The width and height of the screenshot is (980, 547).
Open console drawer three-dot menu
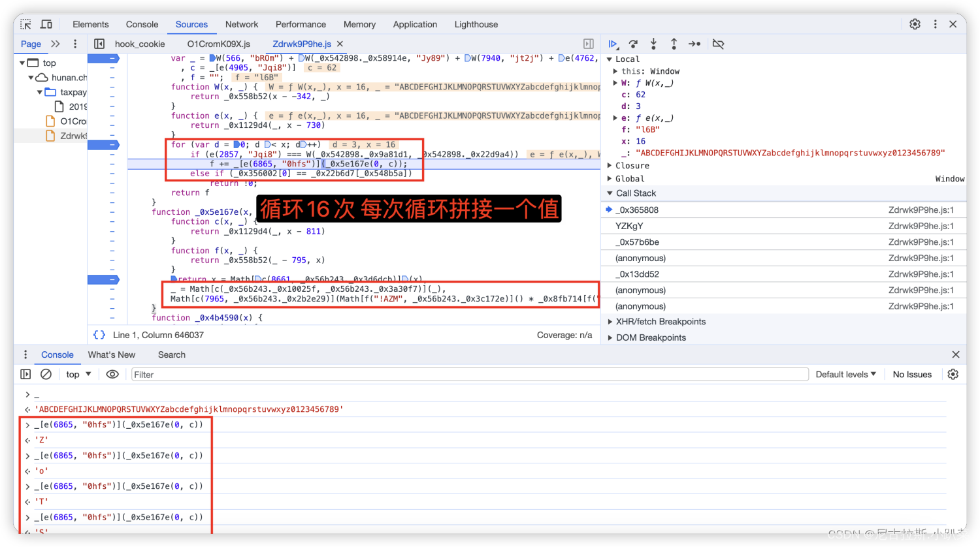pyautogui.click(x=25, y=354)
